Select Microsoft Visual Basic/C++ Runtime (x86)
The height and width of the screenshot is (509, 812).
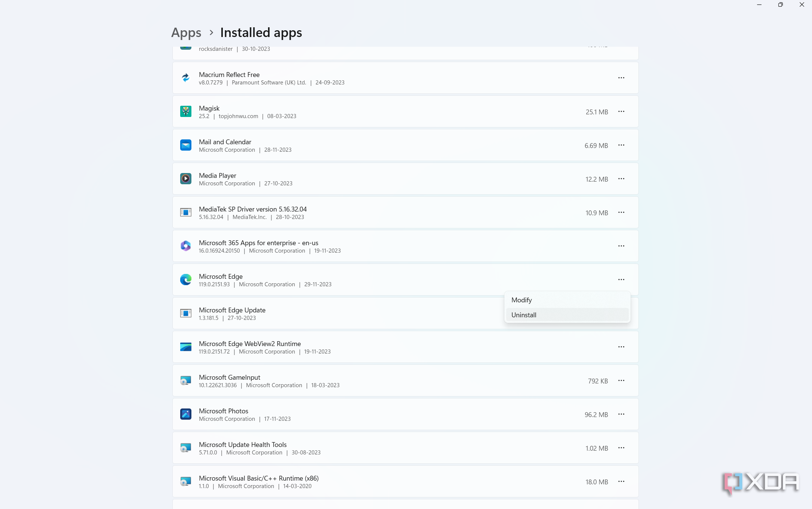259,478
